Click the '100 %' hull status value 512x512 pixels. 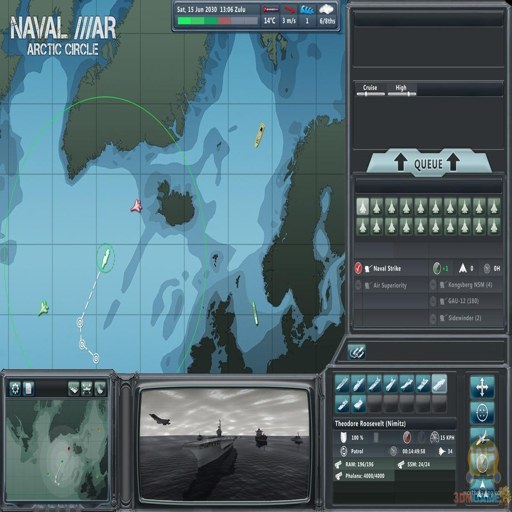(357, 437)
